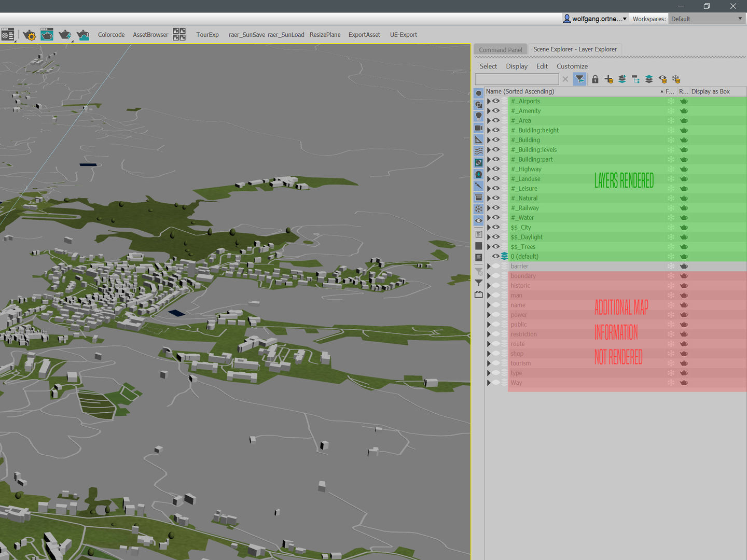Click the freeze all layers snowflake icon
The height and width of the screenshot is (560, 747).
click(x=676, y=79)
